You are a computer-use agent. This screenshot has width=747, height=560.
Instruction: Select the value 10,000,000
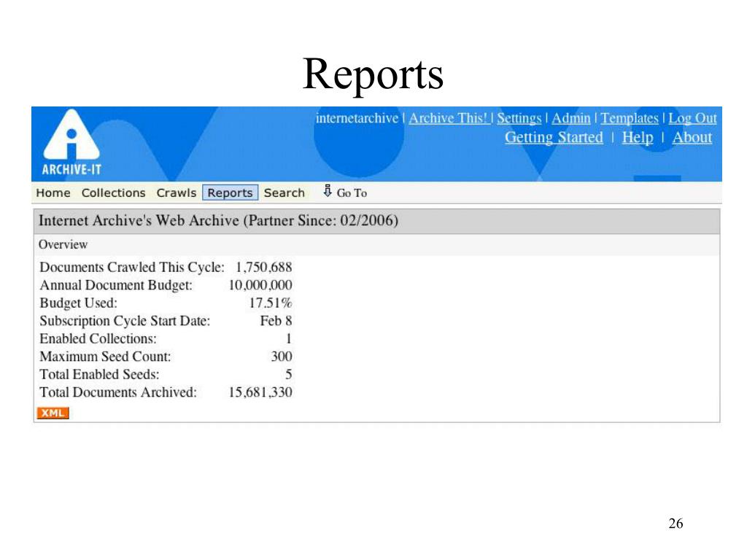(x=260, y=285)
